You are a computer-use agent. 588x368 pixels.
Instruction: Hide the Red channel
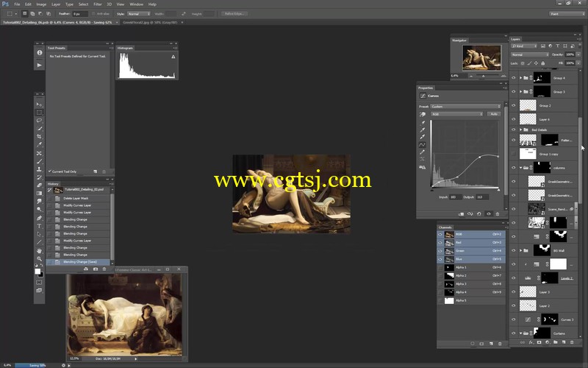[x=440, y=243]
